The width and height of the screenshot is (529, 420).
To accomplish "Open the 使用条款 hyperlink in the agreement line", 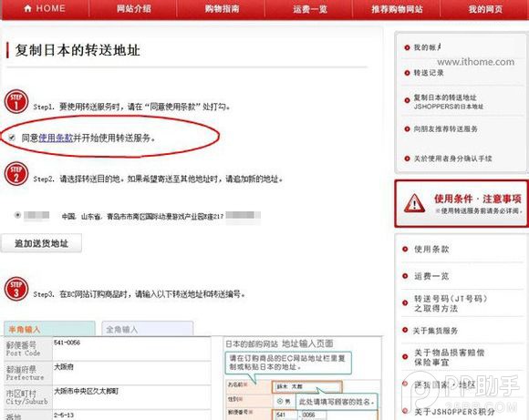I will click(x=56, y=138).
